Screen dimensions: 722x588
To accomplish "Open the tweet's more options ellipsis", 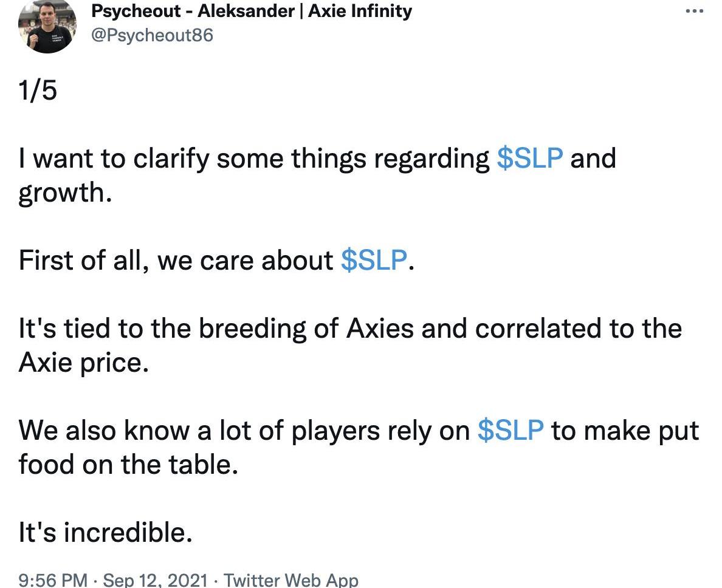I will pyautogui.click(x=693, y=11).
